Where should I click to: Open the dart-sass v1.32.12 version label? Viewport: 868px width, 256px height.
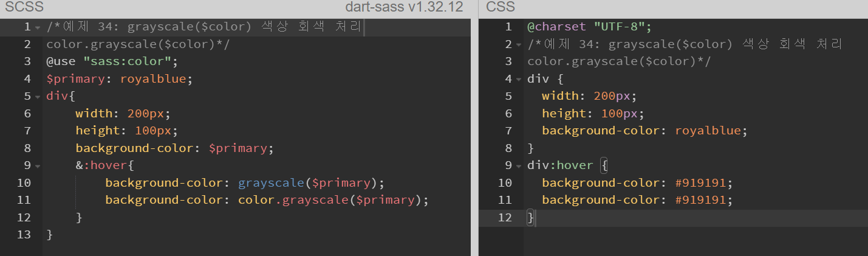[x=403, y=7]
